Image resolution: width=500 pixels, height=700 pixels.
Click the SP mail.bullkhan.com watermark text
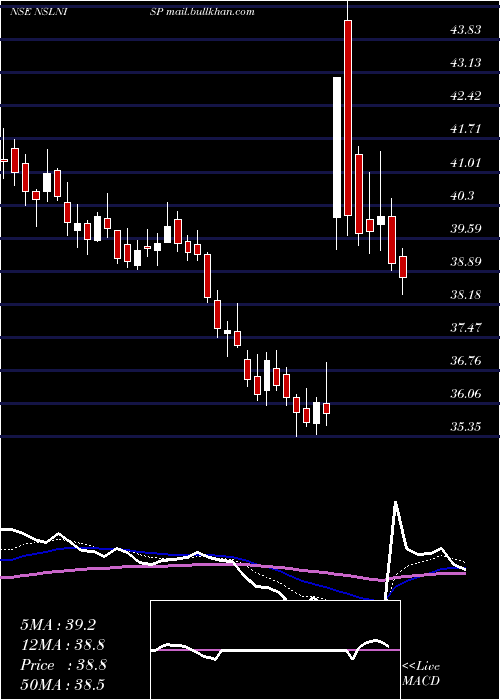click(202, 12)
